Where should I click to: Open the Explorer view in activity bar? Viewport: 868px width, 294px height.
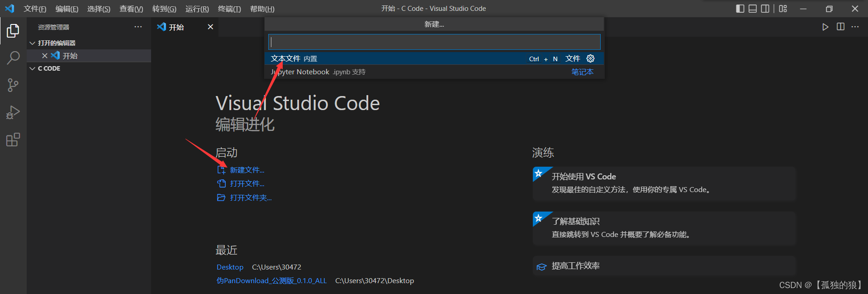pyautogui.click(x=13, y=31)
